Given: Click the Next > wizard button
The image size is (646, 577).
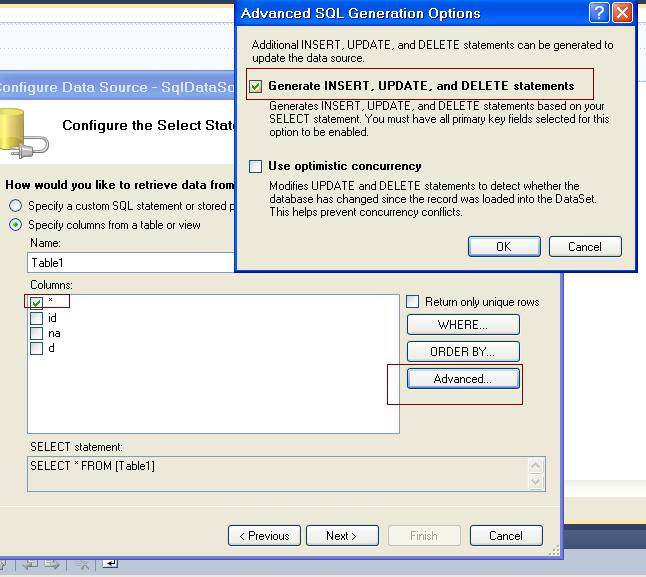Looking at the screenshot, I should pos(342,535).
